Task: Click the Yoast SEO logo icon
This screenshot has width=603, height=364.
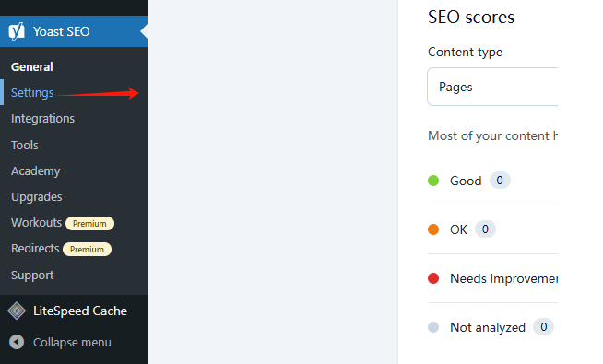Action: click(17, 31)
